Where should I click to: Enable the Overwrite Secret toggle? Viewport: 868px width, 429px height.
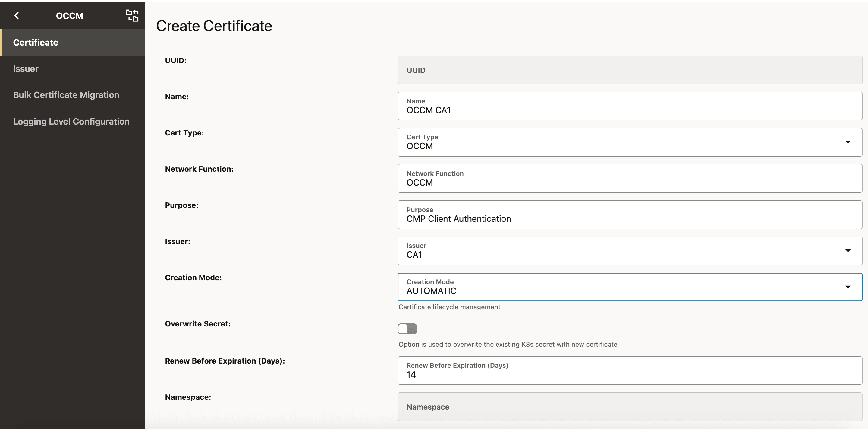[x=407, y=329]
